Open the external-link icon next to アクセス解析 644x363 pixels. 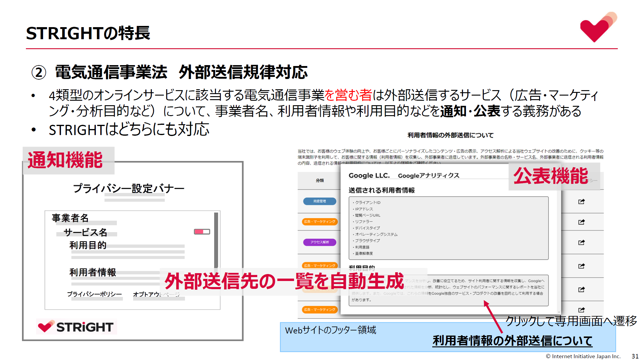coord(582,242)
